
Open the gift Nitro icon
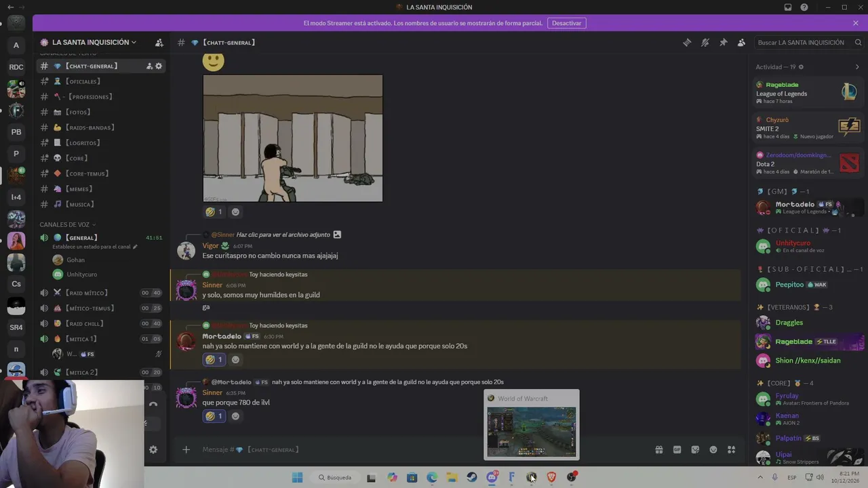[658, 449]
